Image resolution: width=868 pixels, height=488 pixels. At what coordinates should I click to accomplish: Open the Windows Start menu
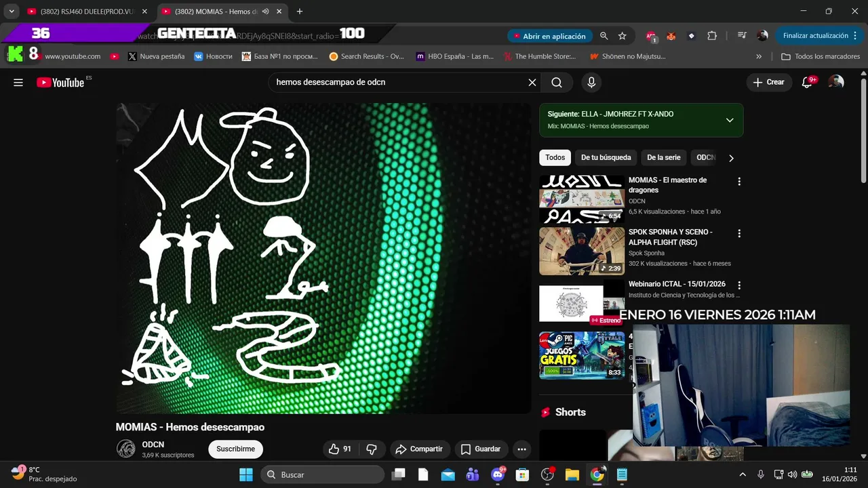[x=245, y=474]
